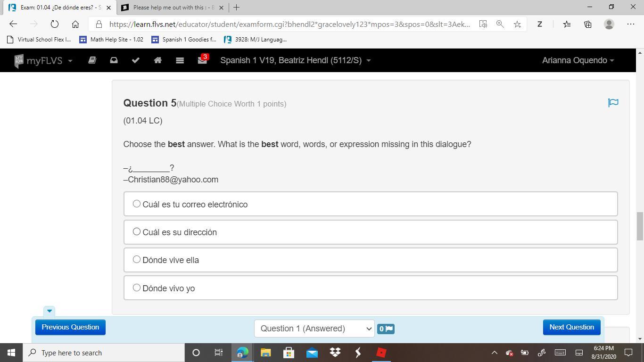Toggle the read aloud icon
The height and width of the screenshot is (362, 644).
pyautogui.click(x=483, y=24)
